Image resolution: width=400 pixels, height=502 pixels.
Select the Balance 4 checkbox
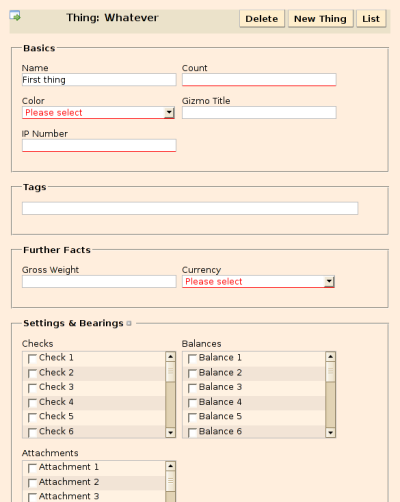(192, 403)
